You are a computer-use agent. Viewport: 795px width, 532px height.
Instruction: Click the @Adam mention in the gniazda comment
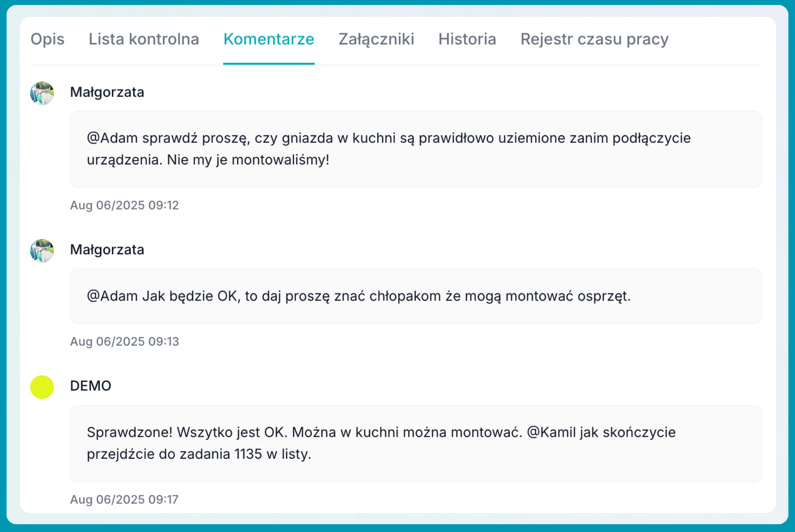click(x=112, y=138)
